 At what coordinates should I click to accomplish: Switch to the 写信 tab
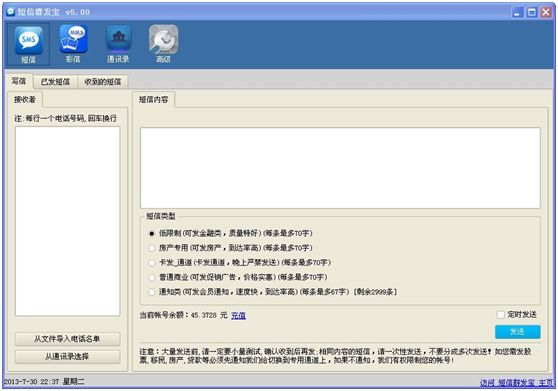tap(19, 81)
